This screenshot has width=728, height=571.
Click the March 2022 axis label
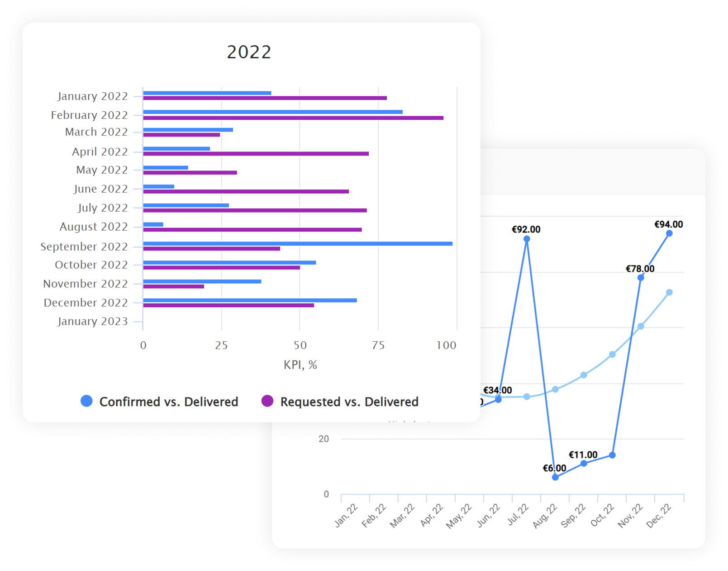tap(96, 132)
